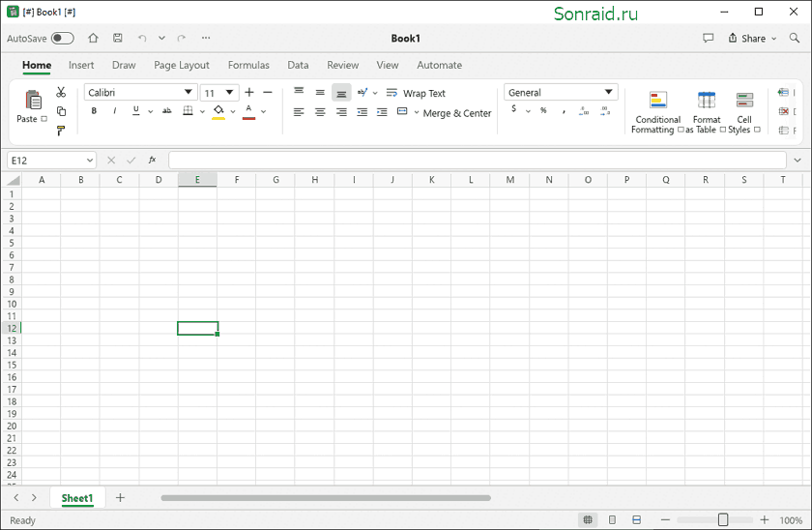Select the Format Painter brush

tap(61, 131)
